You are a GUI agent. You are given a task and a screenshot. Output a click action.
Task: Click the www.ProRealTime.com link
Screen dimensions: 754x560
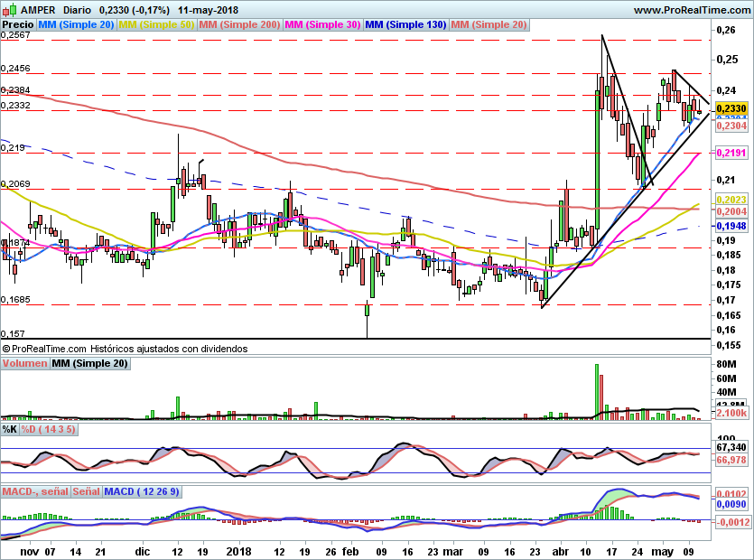click(x=692, y=10)
